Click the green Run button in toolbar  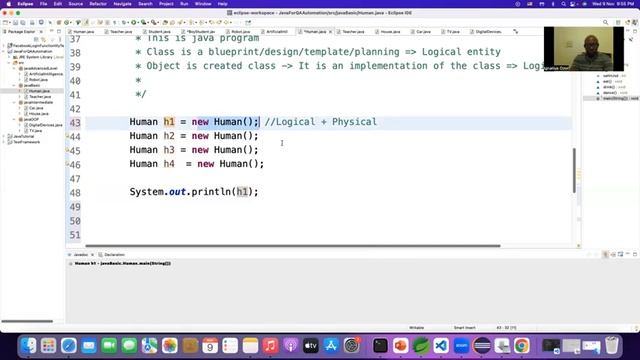coord(133,22)
